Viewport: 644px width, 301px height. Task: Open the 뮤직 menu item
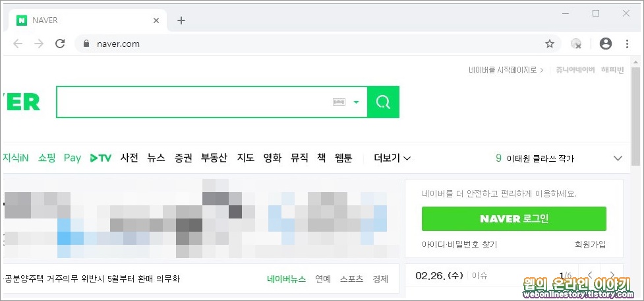click(299, 158)
